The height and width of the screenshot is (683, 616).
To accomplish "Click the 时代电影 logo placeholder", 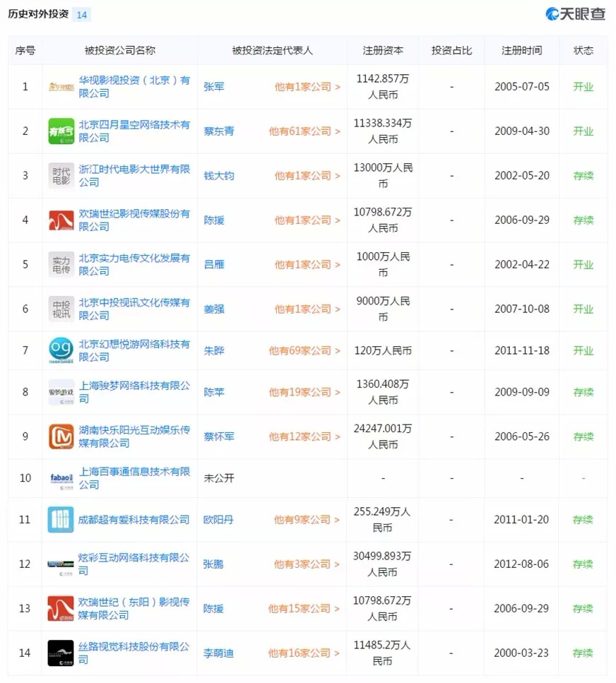I will coord(61,176).
